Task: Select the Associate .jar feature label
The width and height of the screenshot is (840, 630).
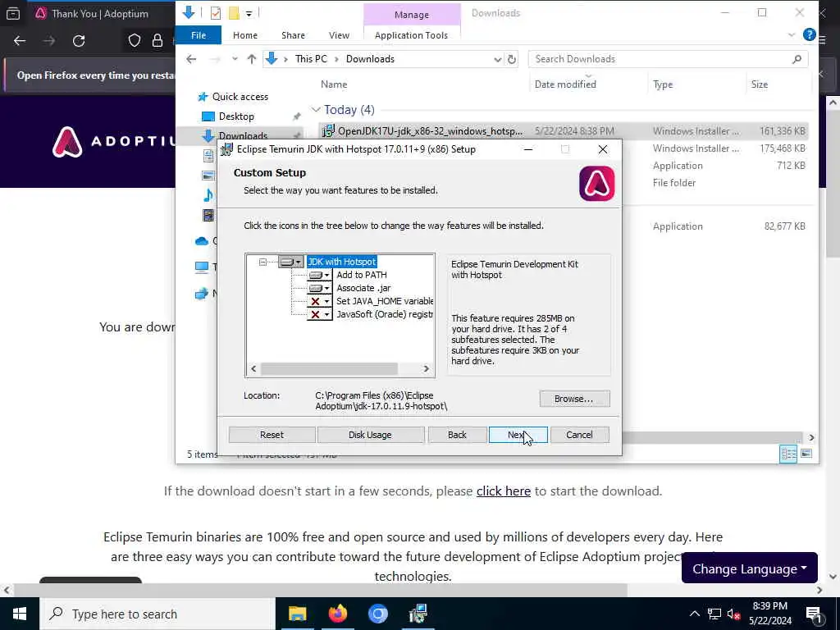Action: (363, 288)
